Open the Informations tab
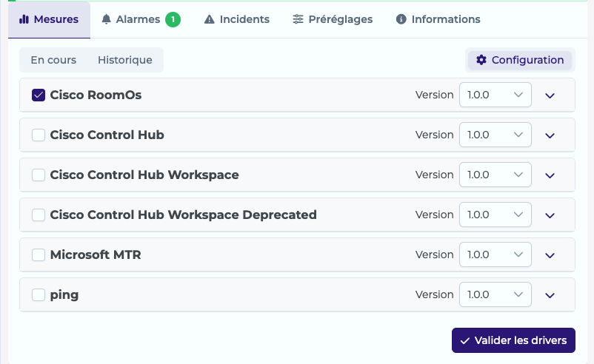Image resolution: width=594 pixels, height=364 pixels. tap(438, 19)
